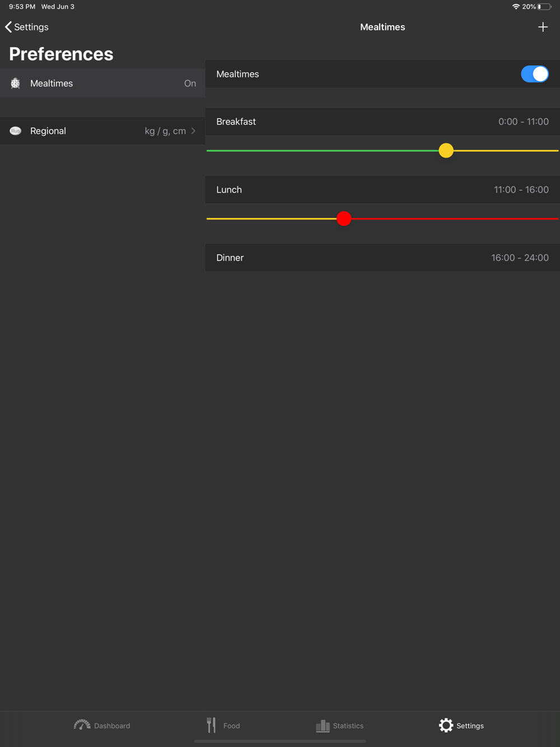
Task: Open Regional preferences label
Action: pyautogui.click(x=48, y=131)
